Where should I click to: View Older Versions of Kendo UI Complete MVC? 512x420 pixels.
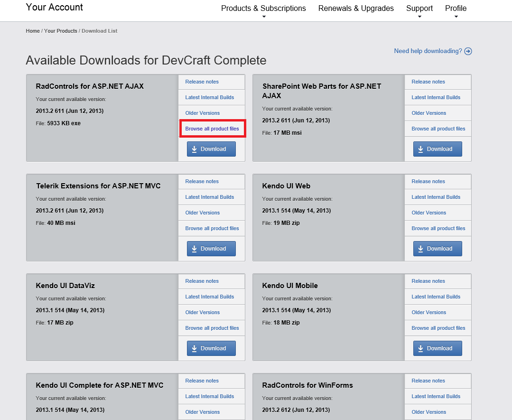pos(203,412)
